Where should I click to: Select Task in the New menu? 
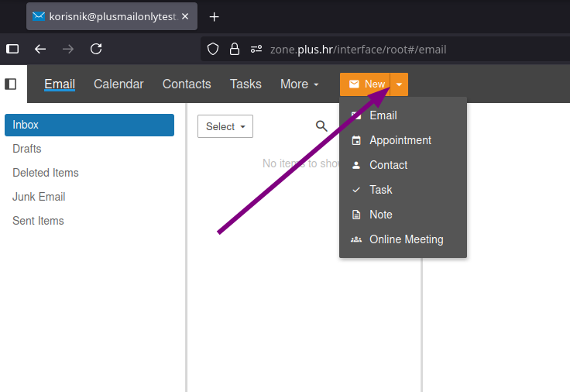tap(380, 190)
